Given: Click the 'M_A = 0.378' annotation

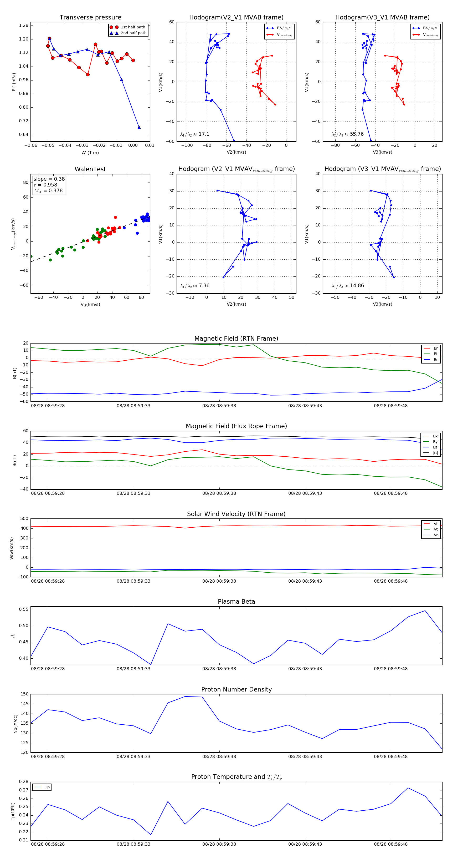Looking at the screenshot, I should (48, 191).
